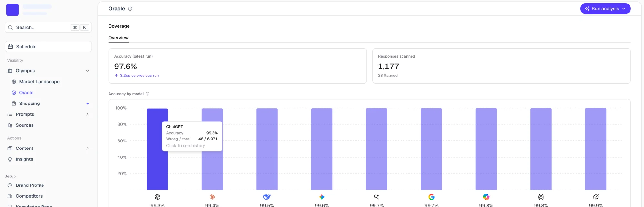Open the Schedule button
Viewport: 644px width, 207px height.
coord(48,47)
